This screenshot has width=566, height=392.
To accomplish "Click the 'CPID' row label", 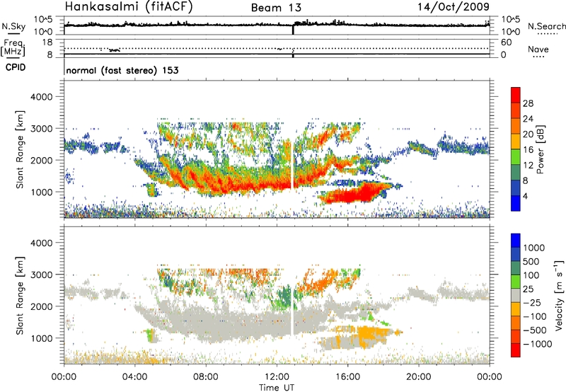I will (x=16, y=67).
